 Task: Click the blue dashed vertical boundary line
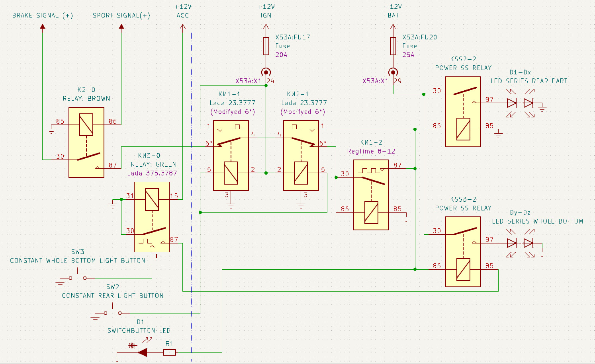coord(192,197)
